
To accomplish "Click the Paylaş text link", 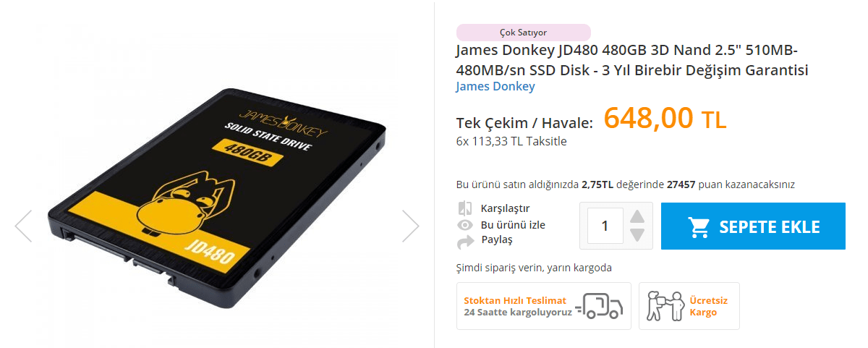I will tap(497, 239).
